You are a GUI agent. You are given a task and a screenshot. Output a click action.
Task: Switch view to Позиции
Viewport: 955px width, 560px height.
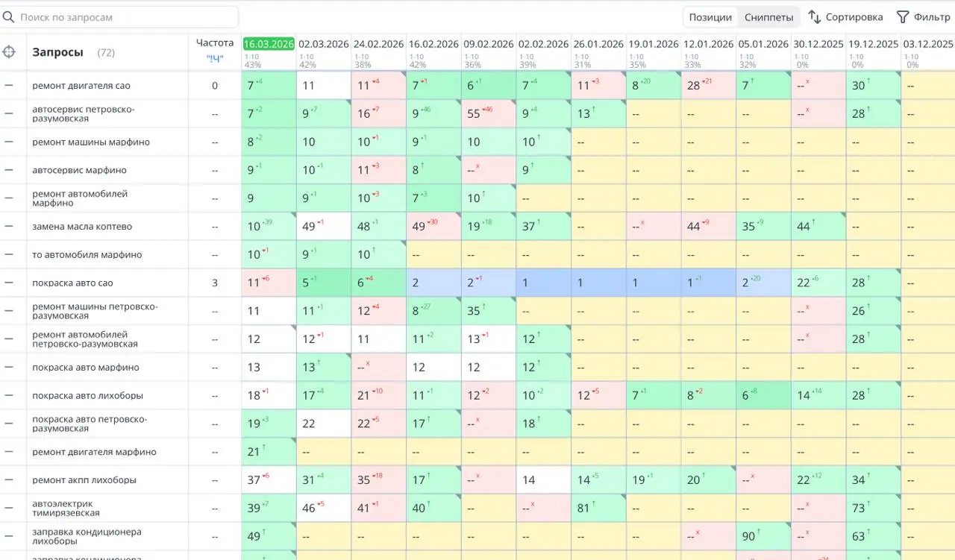[710, 17]
